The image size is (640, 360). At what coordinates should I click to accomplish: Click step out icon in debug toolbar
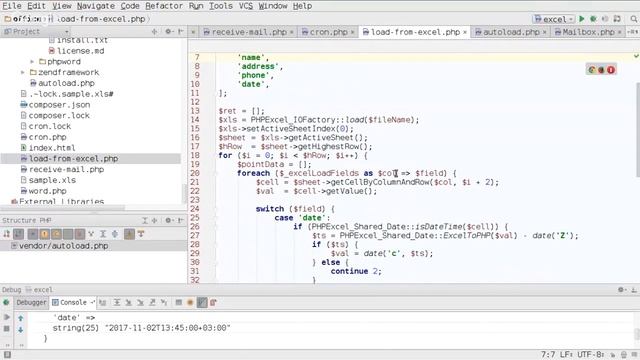pos(152,302)
